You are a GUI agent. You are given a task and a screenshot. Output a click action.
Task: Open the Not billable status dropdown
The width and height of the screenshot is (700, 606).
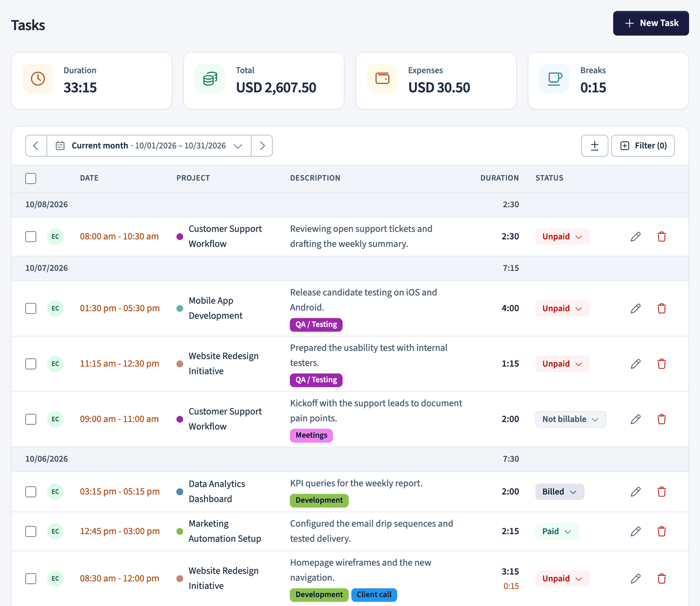pos(570,419)
